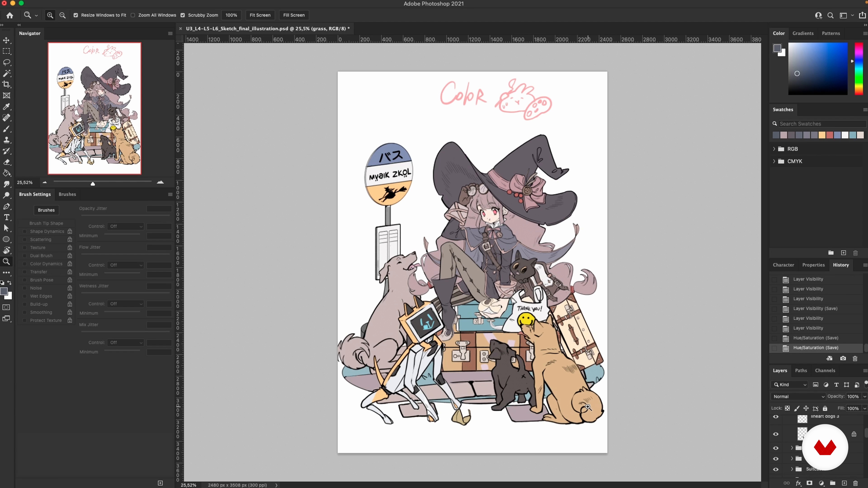This screenshot has width=868, height=488.
Task: Expand the RGB swatches folder
Action: coord(774,149)
